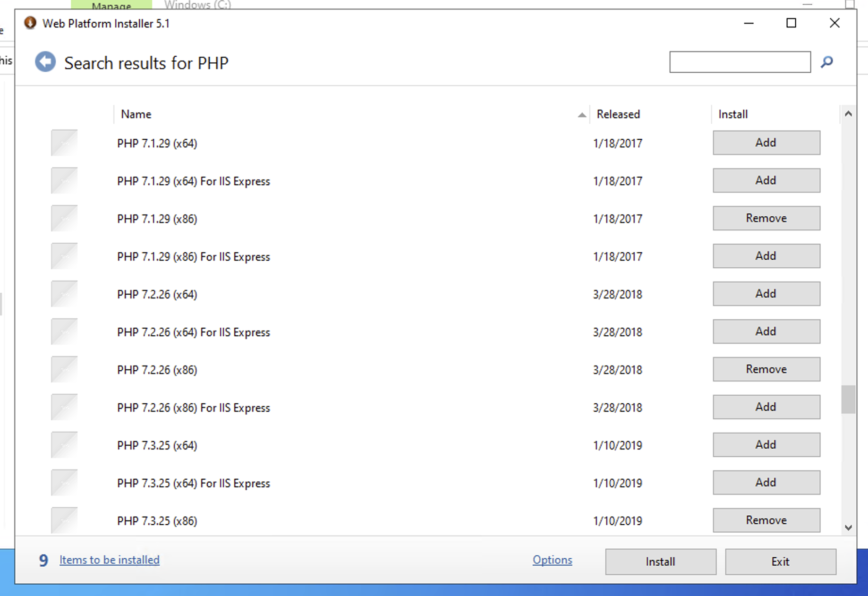Click the thumbnail icon for PHP 7.3.25 (x64)

tap(64, 445)
